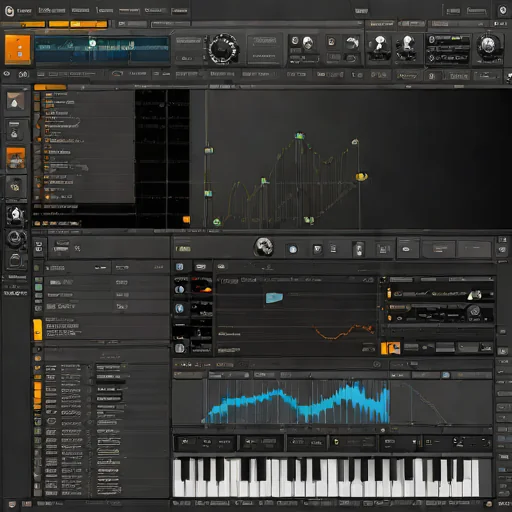Select the green node at the envelope's bottom-left start

(x=217, y=222)
